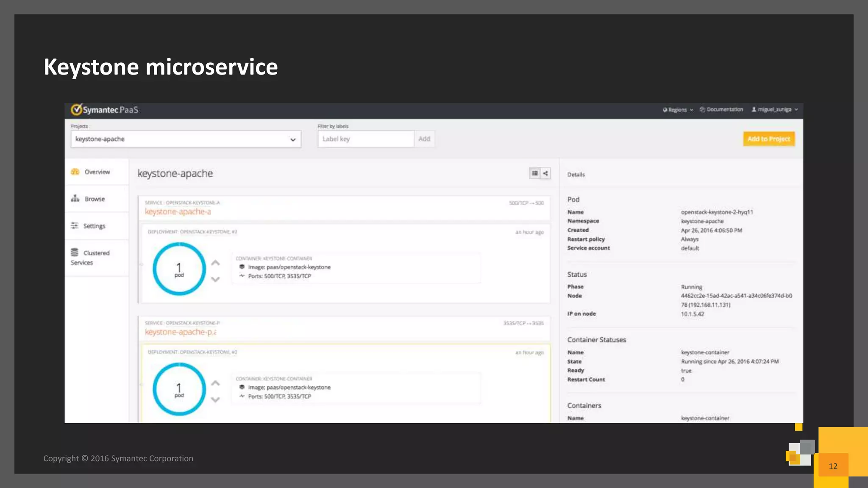Image resolution: width=868 pixels, height=488 pixels.
Task: Click image icon in first keystone-container
Action: point(242,267)
